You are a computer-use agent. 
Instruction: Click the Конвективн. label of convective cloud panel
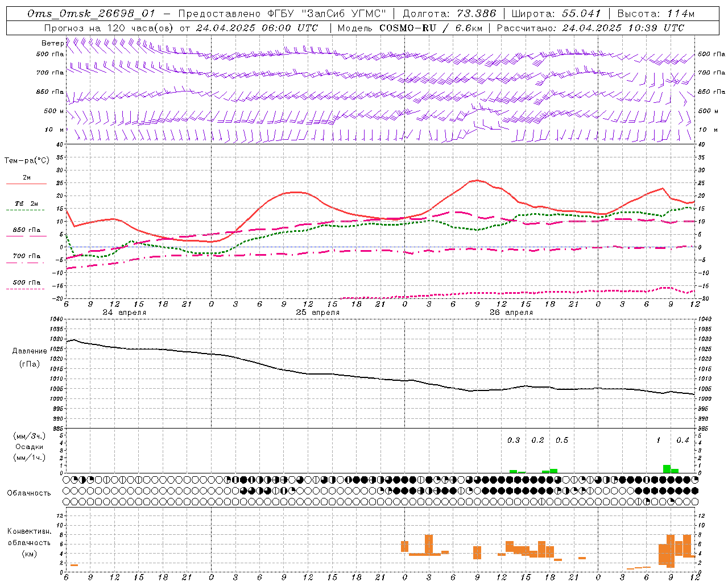point(29,531)
